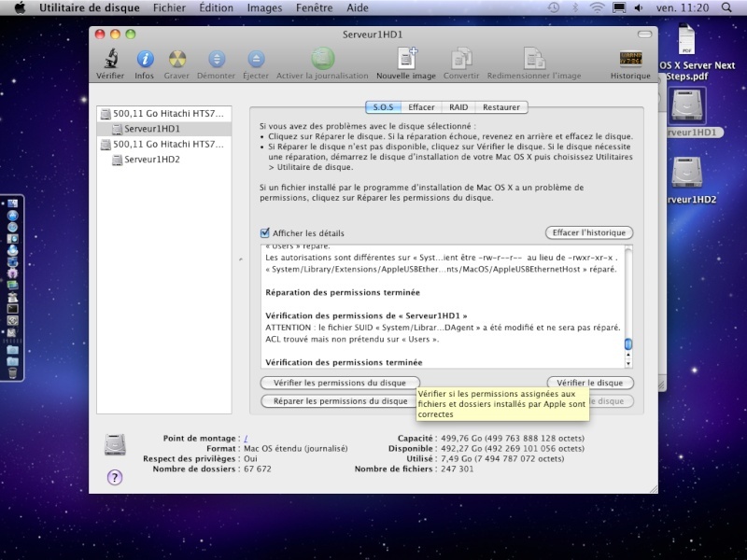Open the Édition menu
Screen dimensions: 747x560
click(x=217, y=7)
